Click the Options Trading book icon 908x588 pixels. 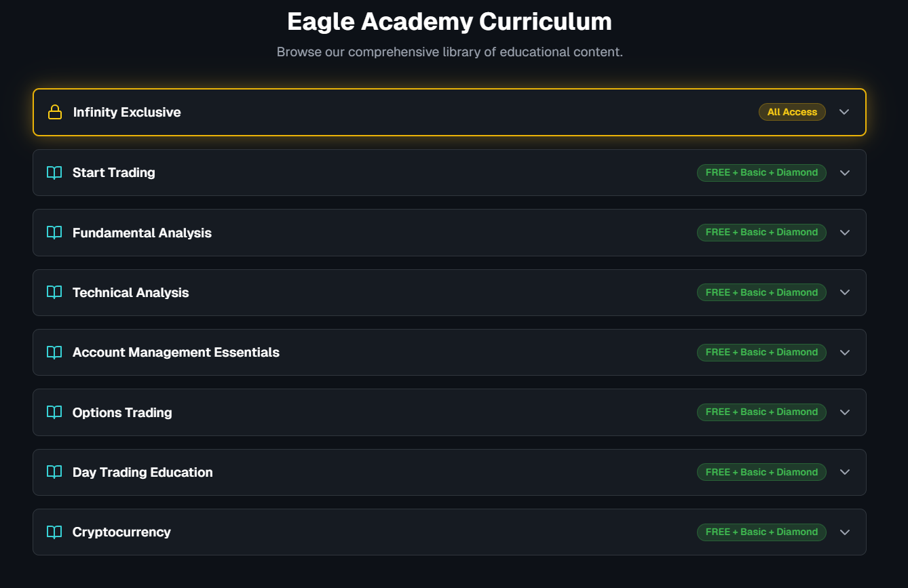54,412
